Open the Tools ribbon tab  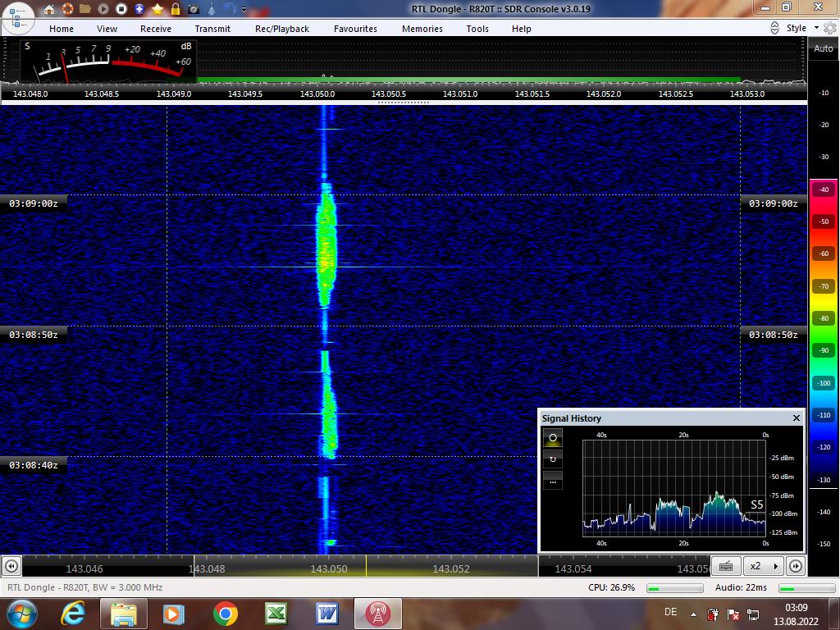tap(477, 29)
